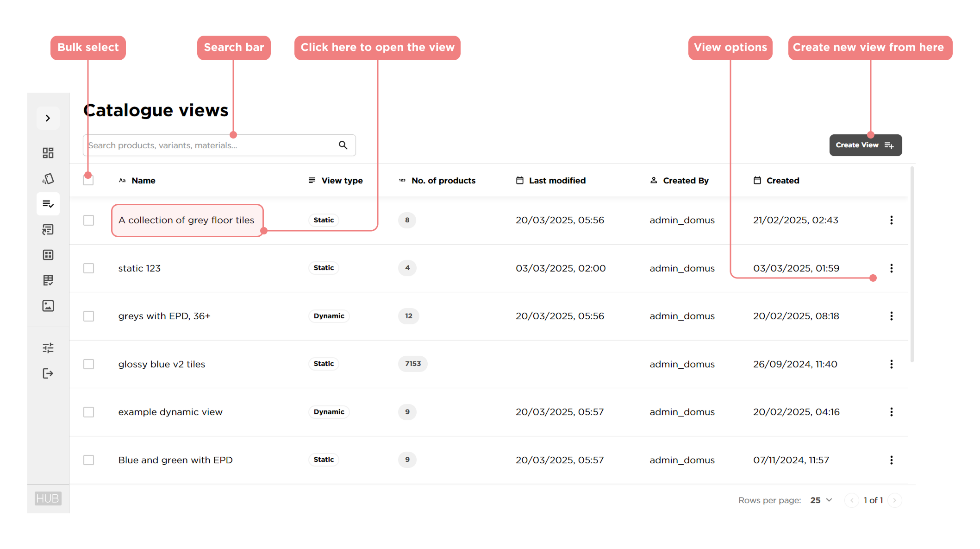Image resolution: width=980 pixels, height=549 pixels.
Task: Click the 1 of 1 page indicator
Action: click(873, 500)
